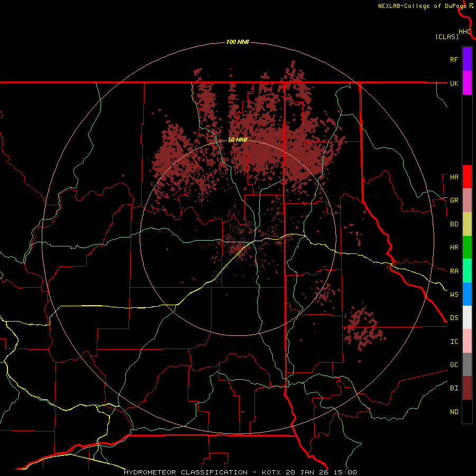
Task: Click the UK legend label
Action: [x=454, y=84]
